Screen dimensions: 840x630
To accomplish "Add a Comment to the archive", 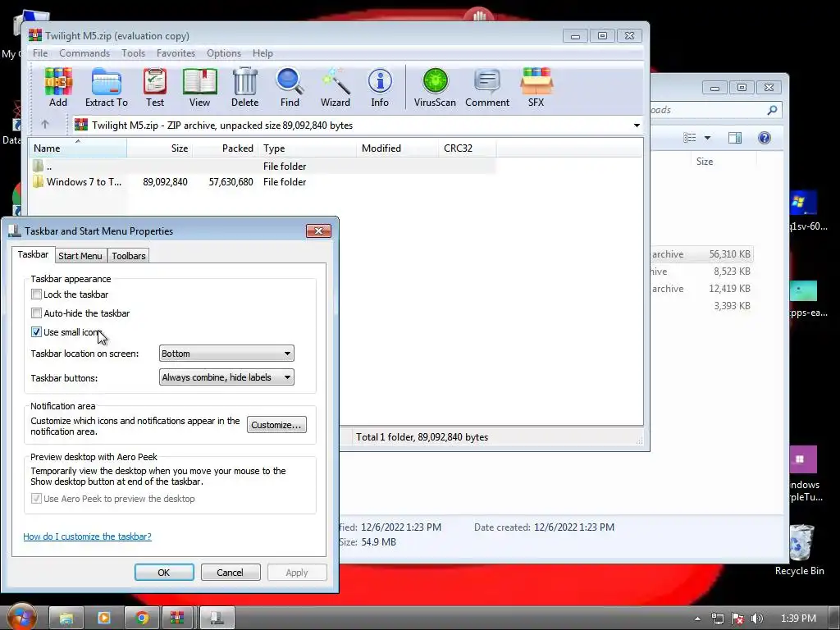I will (487, 87).
